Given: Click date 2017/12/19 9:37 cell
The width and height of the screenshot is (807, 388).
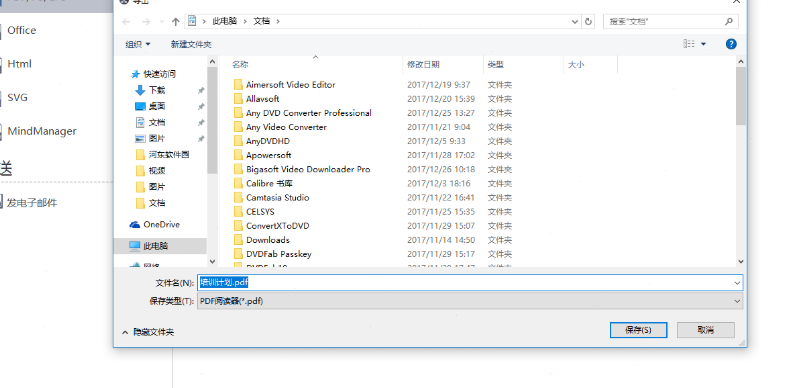Looking at the screenshot, I should (x=438, y=85).
